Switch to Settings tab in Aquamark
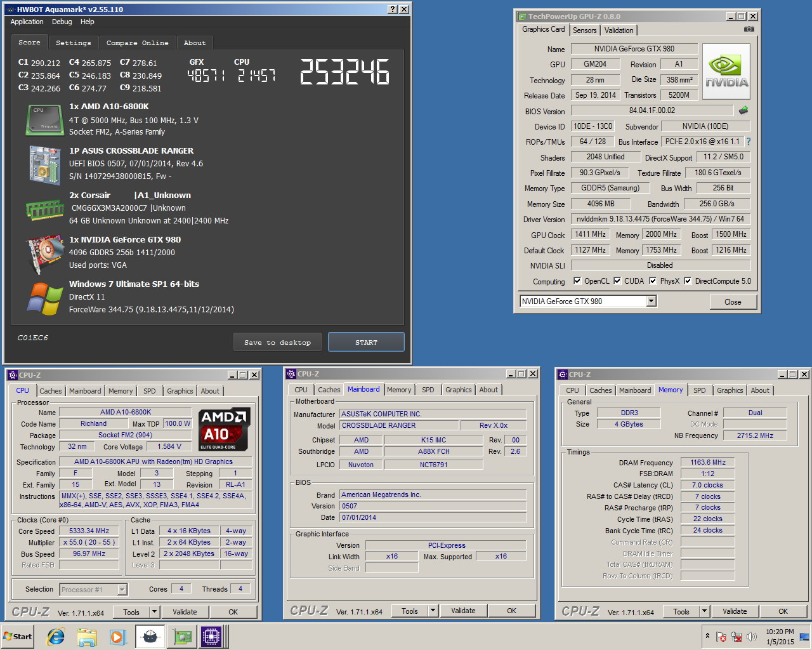This screenshot has height=650, width=812. pyautogui.click(x=74, y=43)
